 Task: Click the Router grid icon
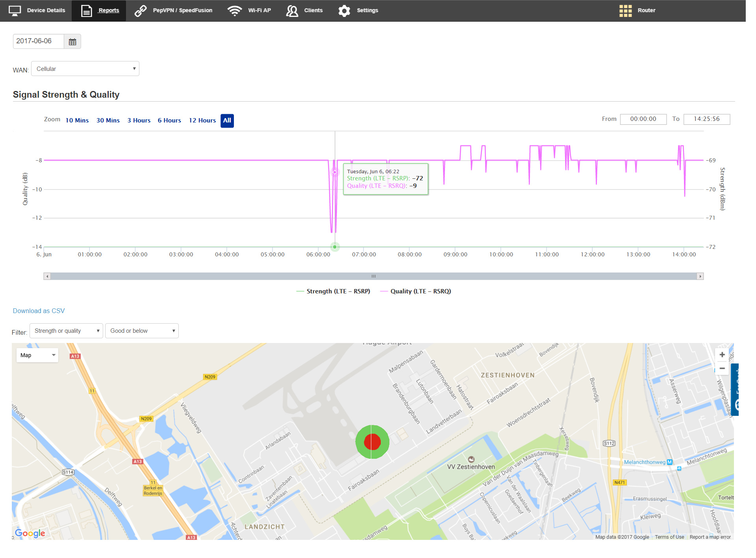pos(625,11)
